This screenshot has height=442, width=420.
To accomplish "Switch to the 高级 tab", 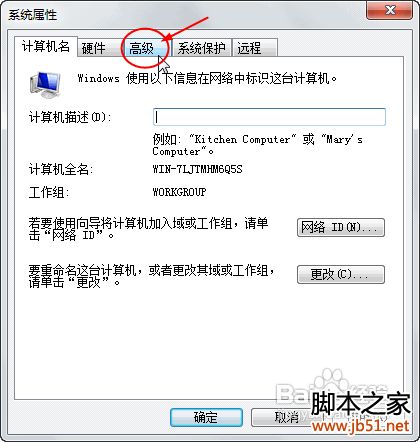I will [x=143, y=48].
